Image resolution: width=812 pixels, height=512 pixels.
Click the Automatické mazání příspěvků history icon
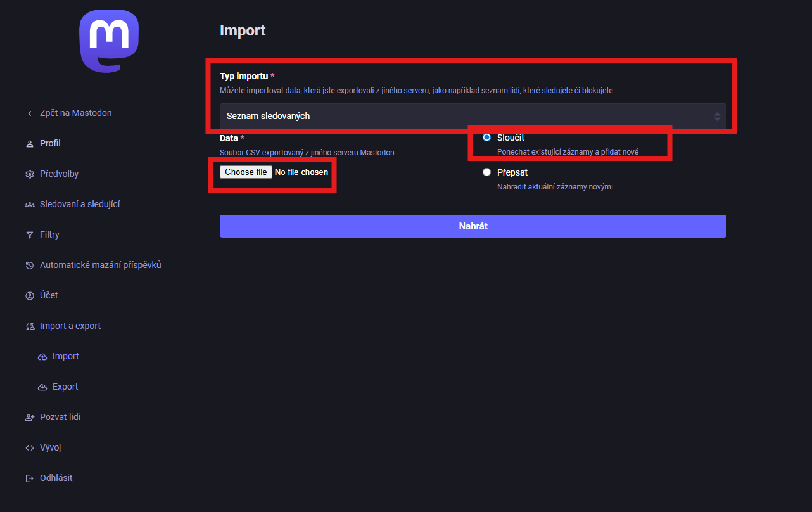(29, 266)
